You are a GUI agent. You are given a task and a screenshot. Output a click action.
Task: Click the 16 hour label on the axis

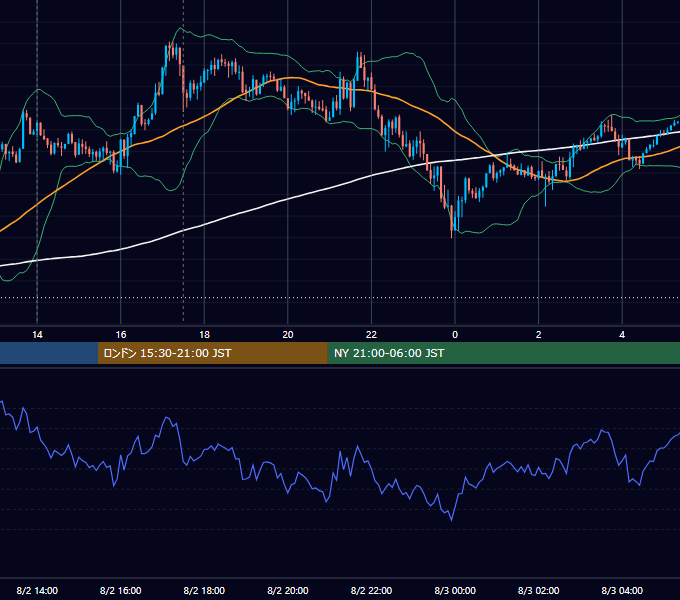121,335
